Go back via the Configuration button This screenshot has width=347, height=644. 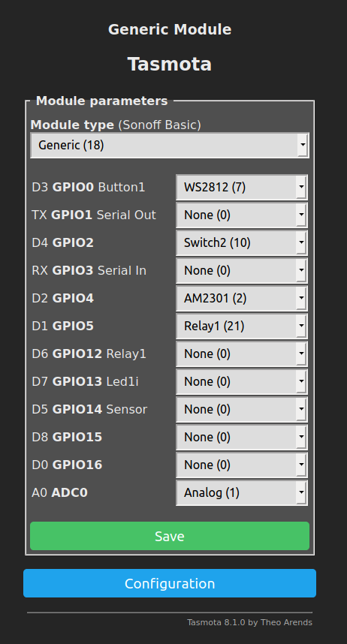pyautogui.click(x=170, y=583)
